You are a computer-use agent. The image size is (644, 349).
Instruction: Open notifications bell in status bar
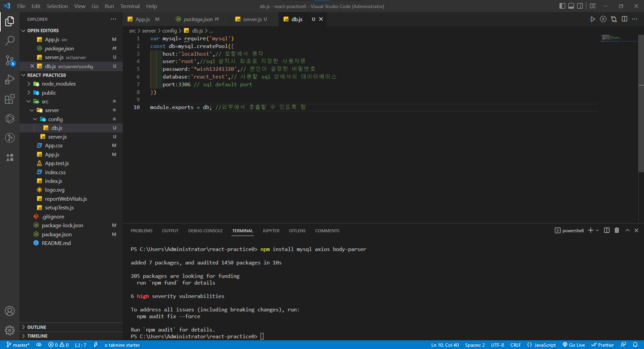(x=635, y=345)
